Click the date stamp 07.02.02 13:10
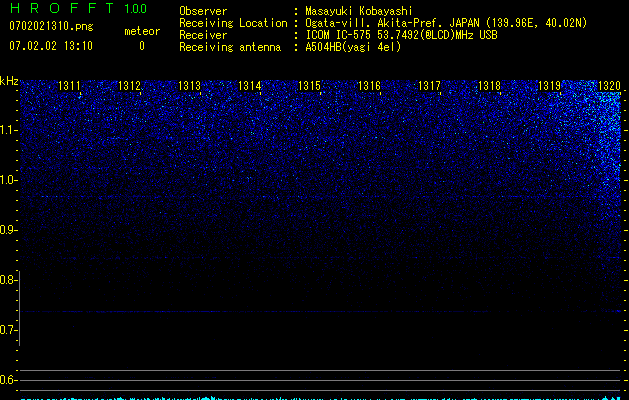 point(51,46)
